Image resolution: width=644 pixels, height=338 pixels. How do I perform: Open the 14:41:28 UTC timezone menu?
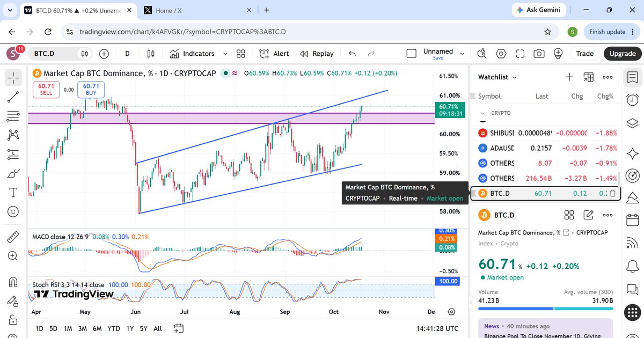pyautogui.click(x=437, y=328)
